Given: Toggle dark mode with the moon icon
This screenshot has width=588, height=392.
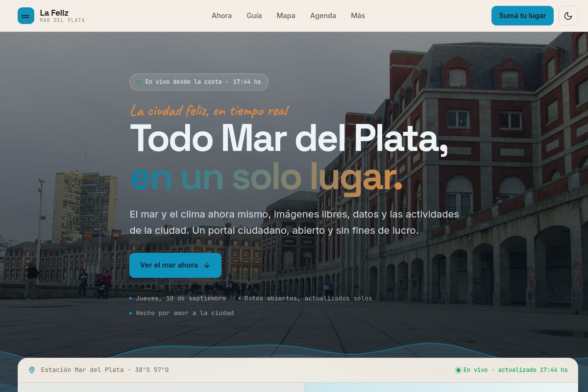Looking at the screenshot, I should pos(568,16).
